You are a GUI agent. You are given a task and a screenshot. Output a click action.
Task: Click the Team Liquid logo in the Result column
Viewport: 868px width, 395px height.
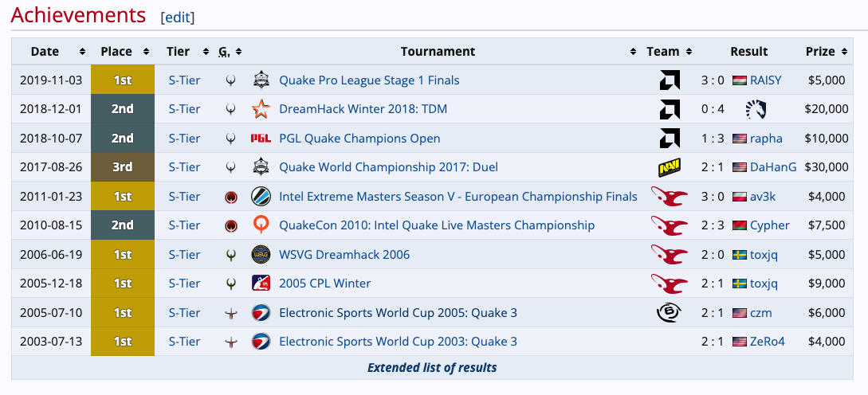[755, 109]
